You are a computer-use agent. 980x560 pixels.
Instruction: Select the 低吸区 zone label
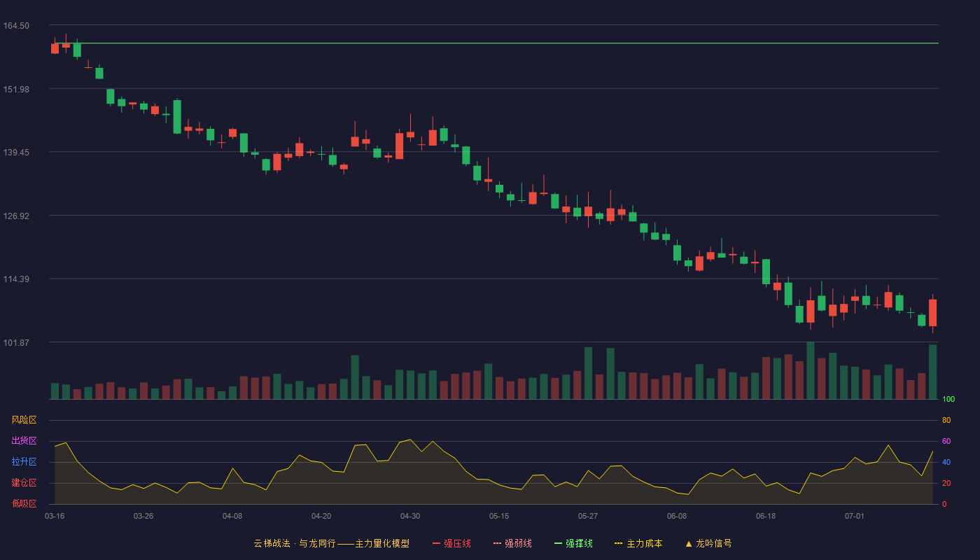(24, 503)
